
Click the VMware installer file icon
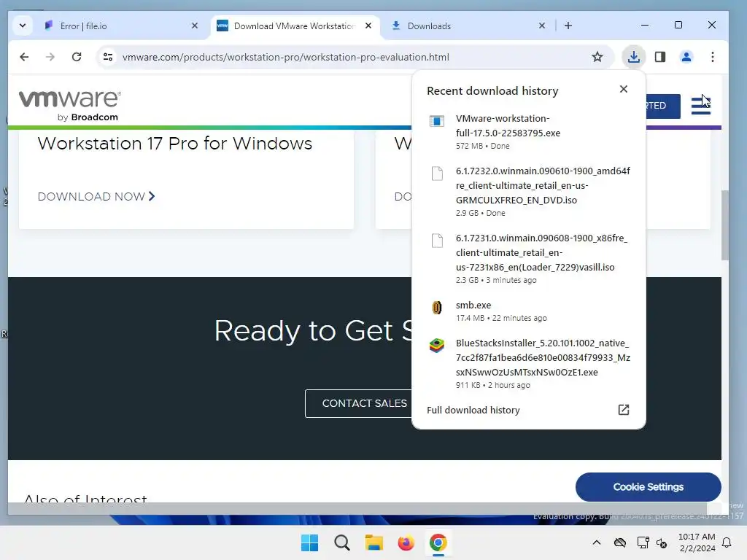coord(437,121)
